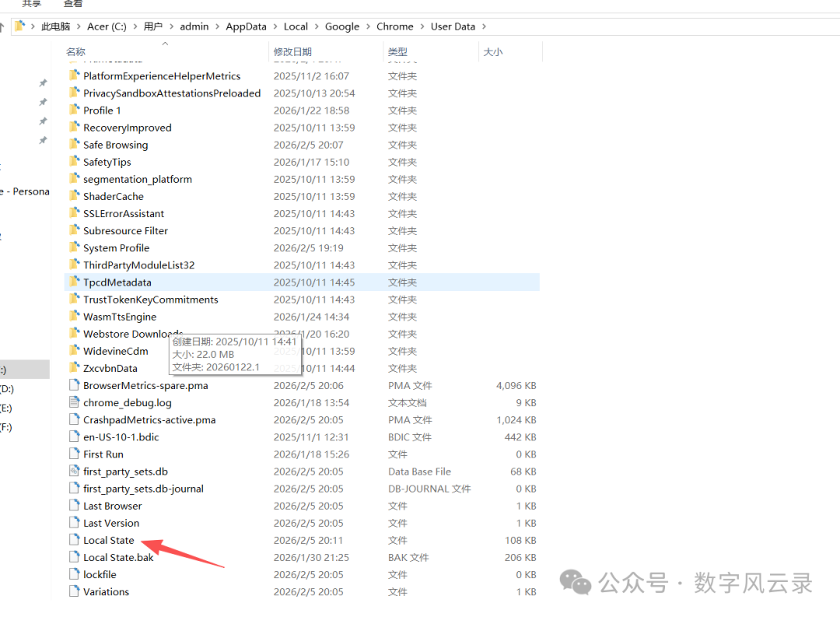Click the first_party_sets.db database file icon

coord(74,471)
